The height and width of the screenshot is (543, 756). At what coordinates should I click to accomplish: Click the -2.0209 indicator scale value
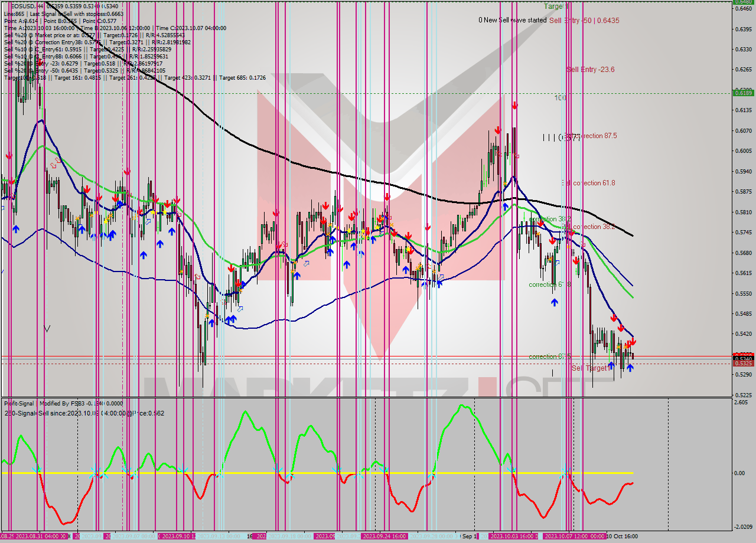click(743, 526)
